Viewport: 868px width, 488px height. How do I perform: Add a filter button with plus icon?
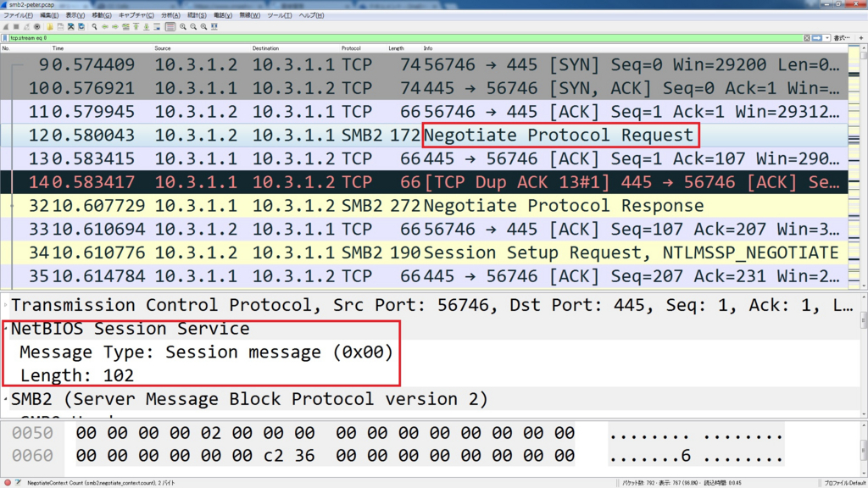click(861, 38)
